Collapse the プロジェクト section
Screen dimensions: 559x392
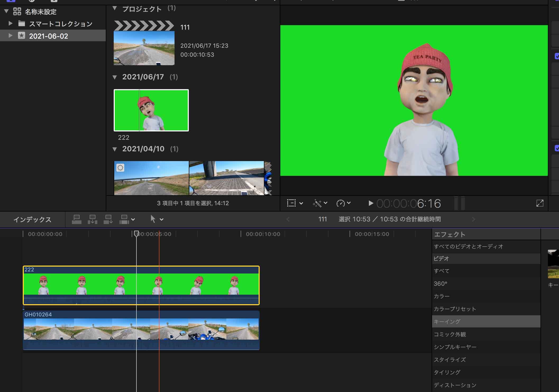(x=114, y=8)
